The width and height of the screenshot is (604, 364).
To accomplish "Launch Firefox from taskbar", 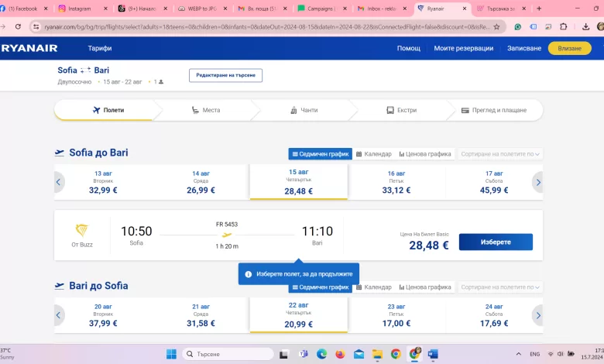I will coord(340,354).
